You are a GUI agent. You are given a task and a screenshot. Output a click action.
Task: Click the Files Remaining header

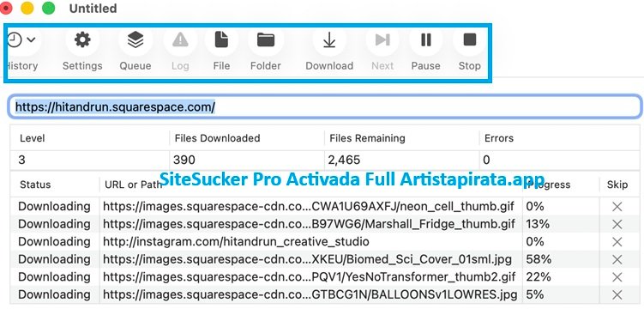pos(367,138)
